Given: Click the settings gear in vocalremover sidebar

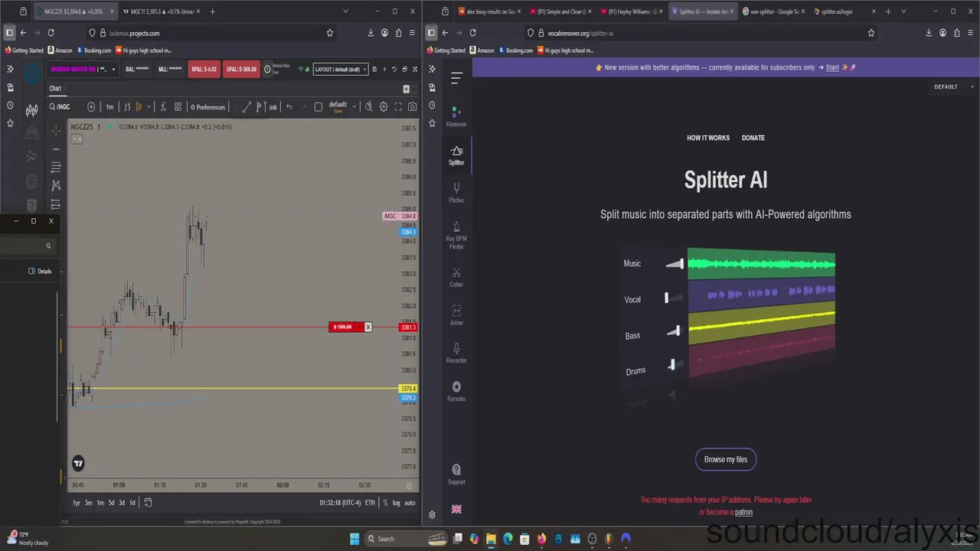Looking at the screenshot, I should pyautogui.click(x=432, y=515).
